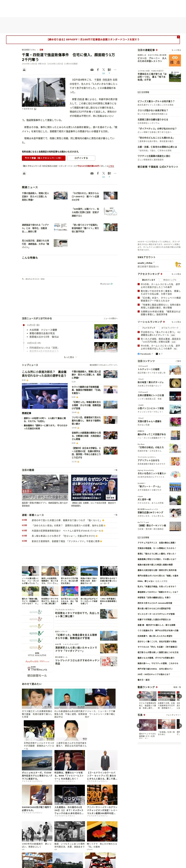Open 一覧 beside 速報・新着ニュース
This screenshot has height=868, width=186.
115,515
